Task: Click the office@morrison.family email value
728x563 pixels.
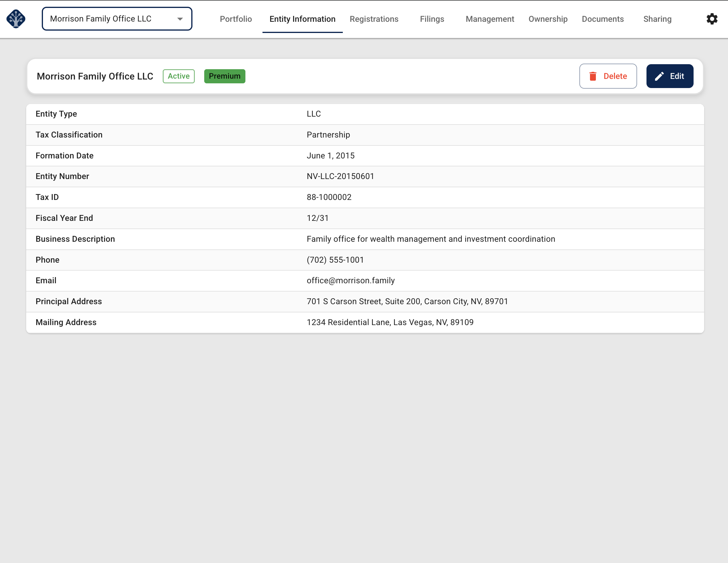Action: coord(350,281)
